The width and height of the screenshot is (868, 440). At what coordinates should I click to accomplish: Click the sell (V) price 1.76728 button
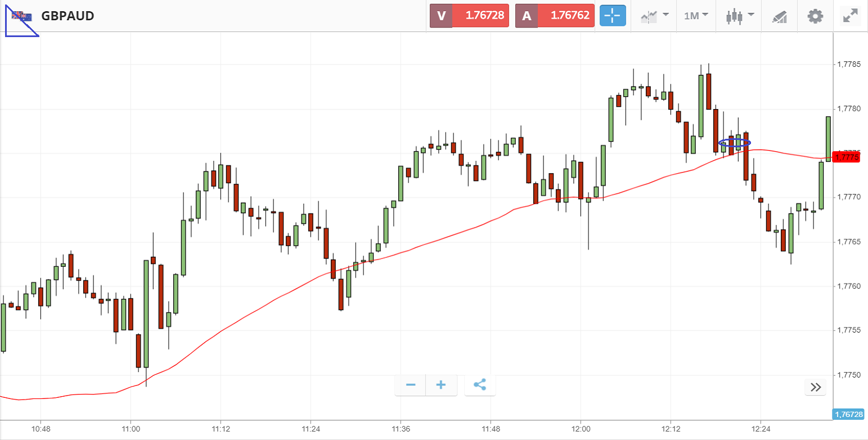point(470,16)
